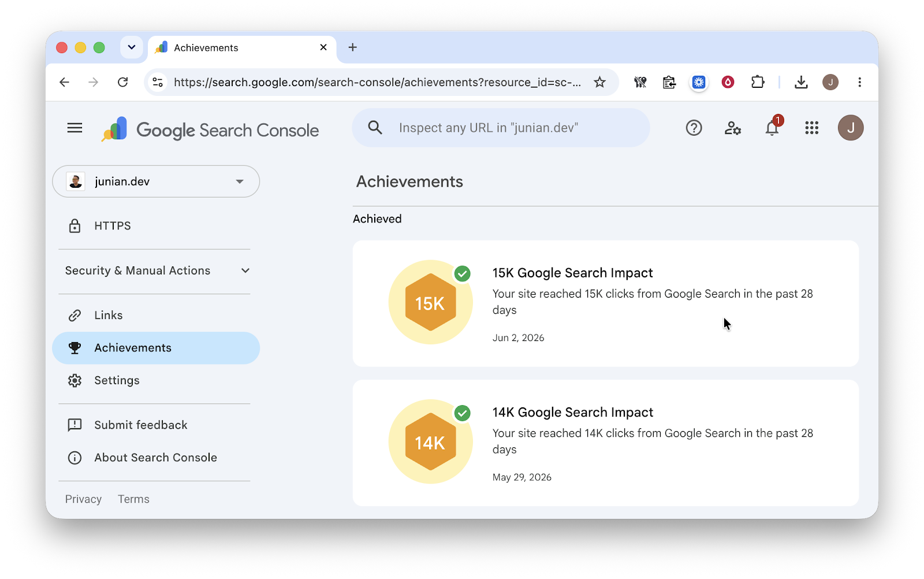924x579 pixels.
Task: Open the junian.dev property selector
Action: pos(156,181)
